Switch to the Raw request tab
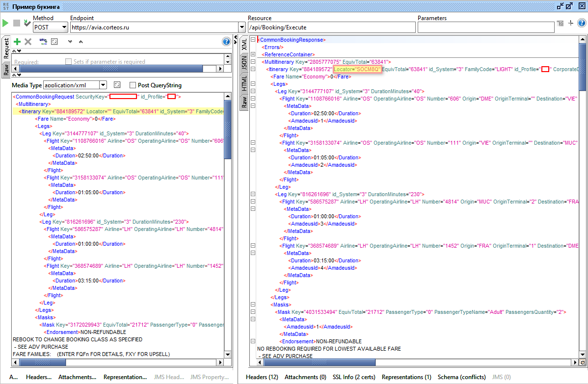Image resolution: width=588 pixels, height=384 pixels. click(x=6, y=69)
